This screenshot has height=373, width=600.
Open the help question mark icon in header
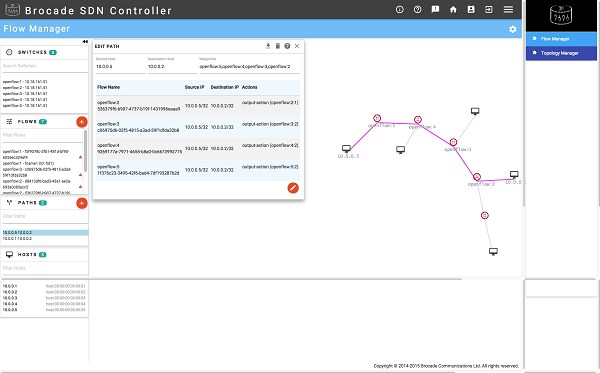point(417,10)
